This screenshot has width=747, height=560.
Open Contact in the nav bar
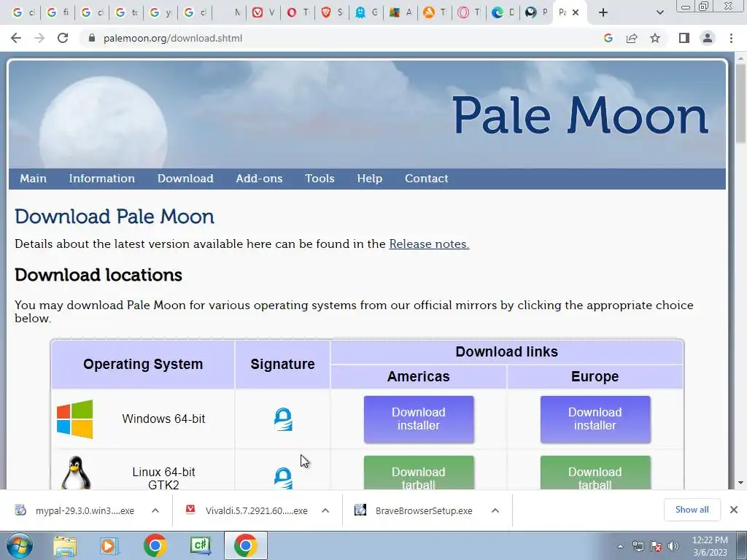(x=426, y=179)
